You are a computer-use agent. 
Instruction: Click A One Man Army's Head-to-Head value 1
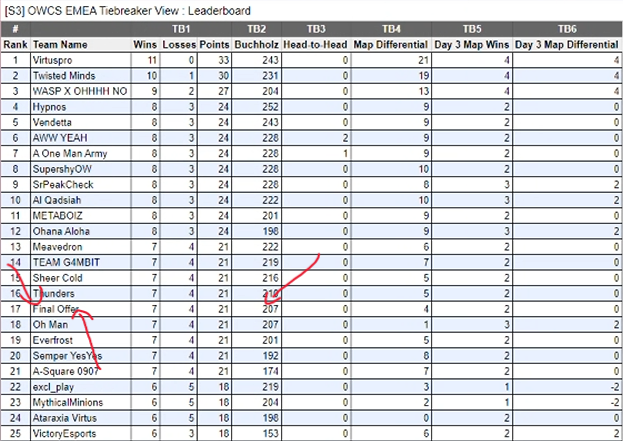click(345, 153)
